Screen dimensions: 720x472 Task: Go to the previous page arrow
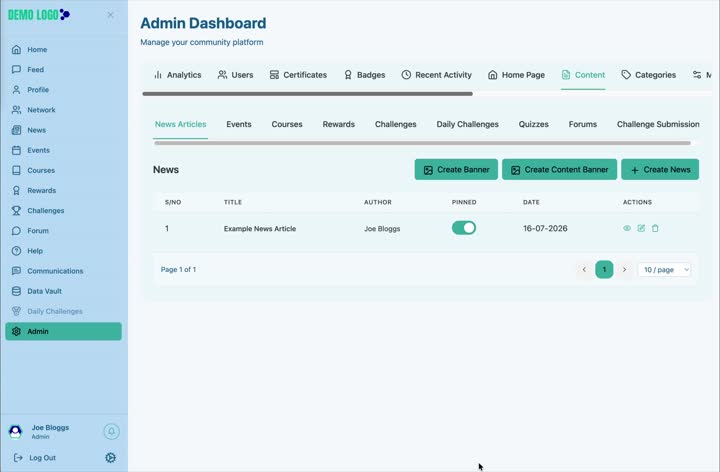(x=584, y=270)
